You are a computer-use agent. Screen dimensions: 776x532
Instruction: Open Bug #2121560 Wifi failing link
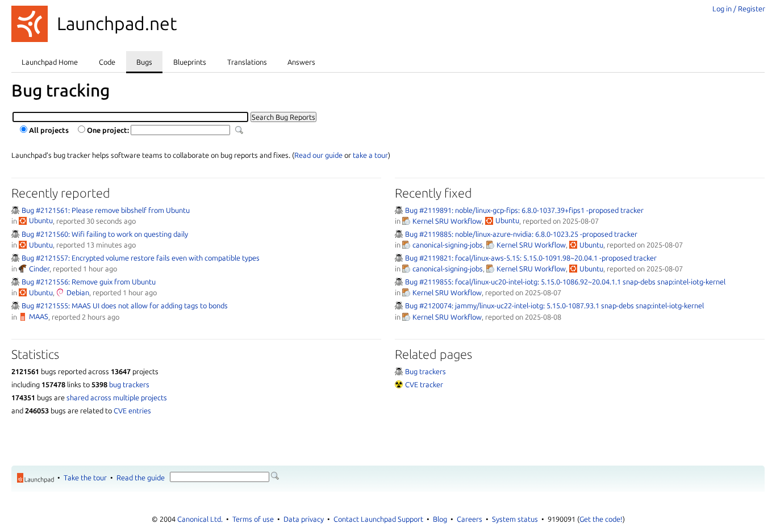(x=105, y=234)
